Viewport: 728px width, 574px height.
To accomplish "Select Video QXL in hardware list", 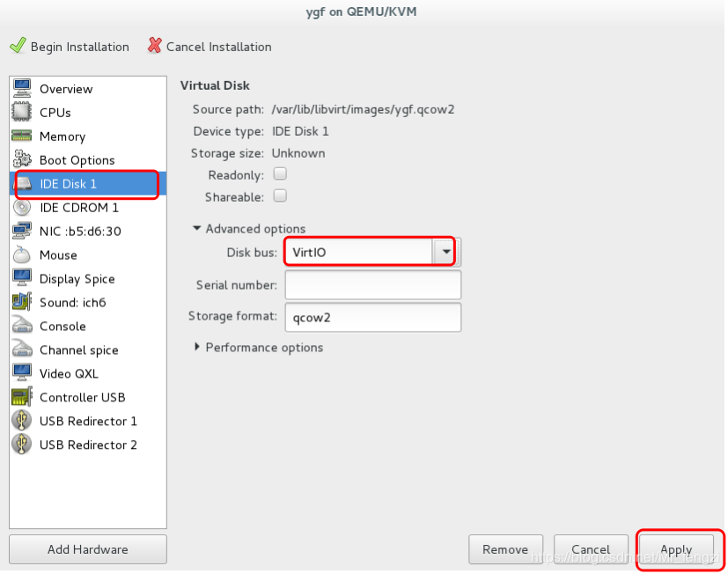I will tap(69, 373).
